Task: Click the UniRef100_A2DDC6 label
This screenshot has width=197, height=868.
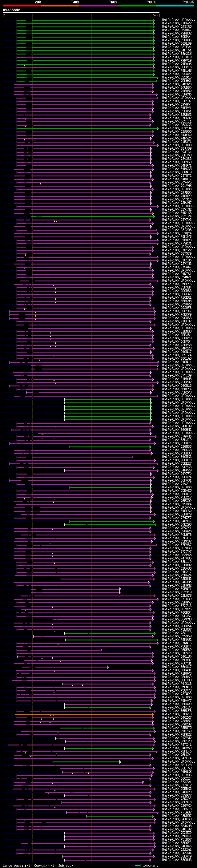Action: 177,443
